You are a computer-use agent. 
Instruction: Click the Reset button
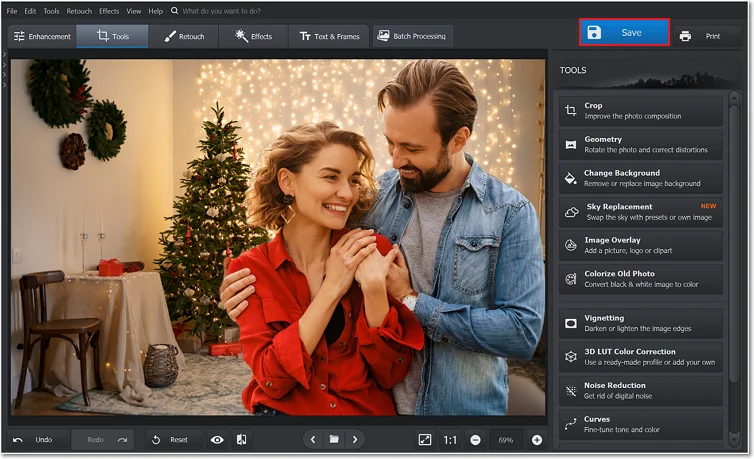[x=174, y=440]
